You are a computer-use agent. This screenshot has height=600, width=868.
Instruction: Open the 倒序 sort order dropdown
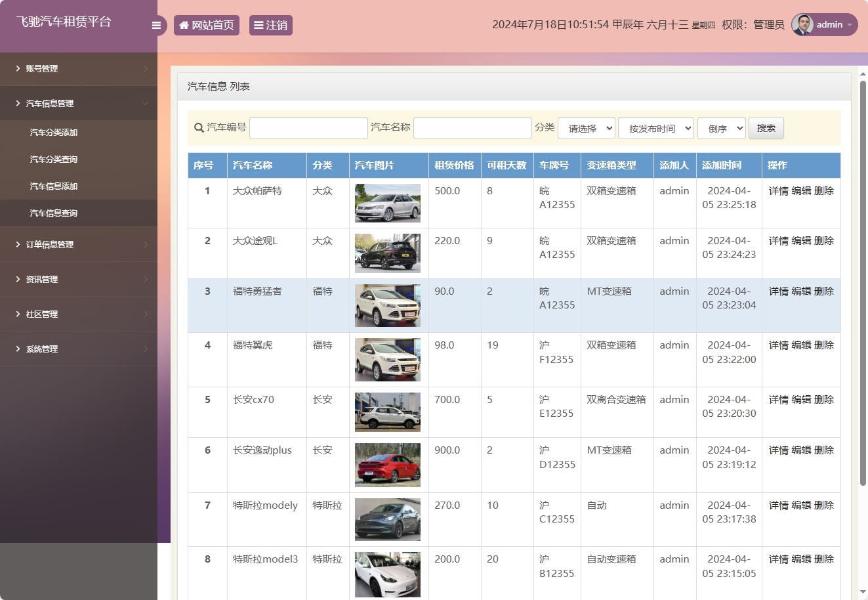click(x=721, y=128)
